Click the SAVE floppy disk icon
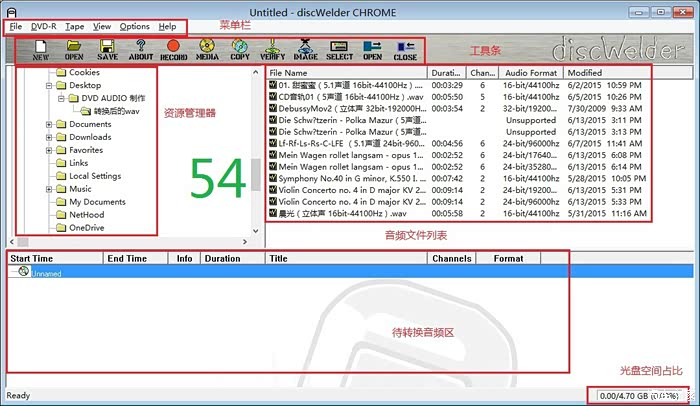 (107, 50)
